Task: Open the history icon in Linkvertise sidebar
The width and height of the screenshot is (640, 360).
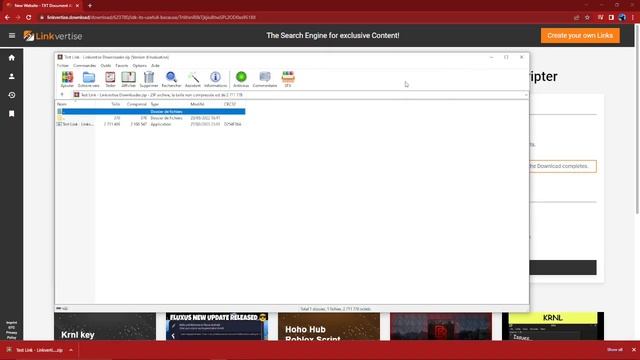Action: [x=12, y=95]
